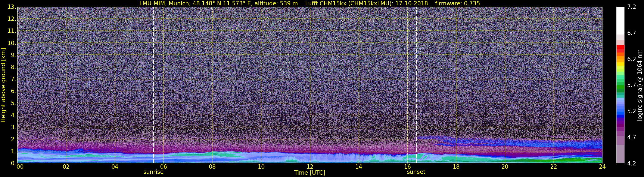Screen dimensions: 644x177
Task: Click the x-axis tick label '16'
Action: click(x=407, y=167)
